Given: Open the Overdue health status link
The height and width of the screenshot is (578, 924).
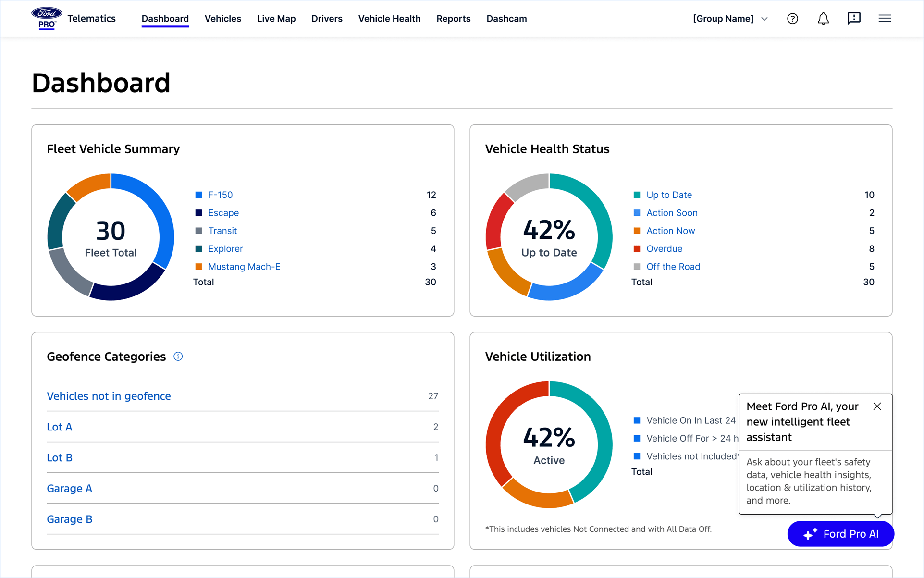Looking at the screenshot, I should point(664,249).
